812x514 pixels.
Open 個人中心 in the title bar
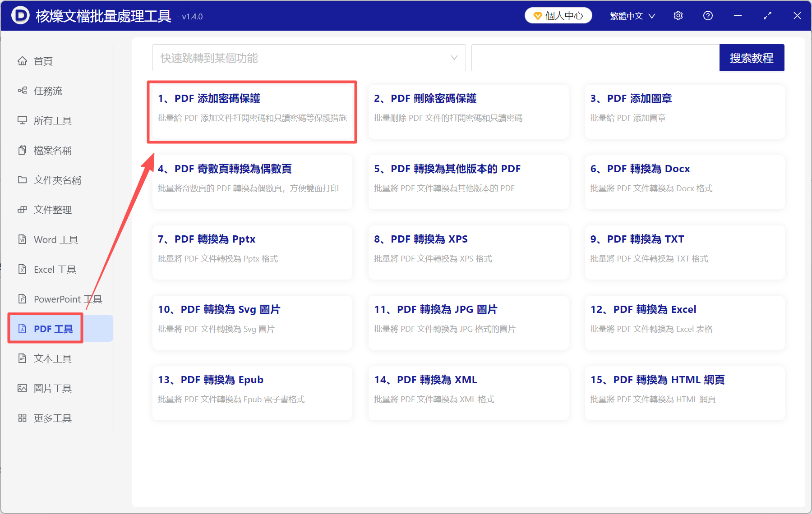558,15
